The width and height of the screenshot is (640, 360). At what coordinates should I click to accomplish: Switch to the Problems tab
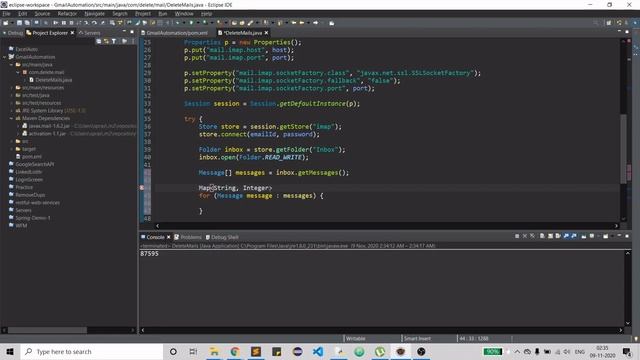click(188, 237)
